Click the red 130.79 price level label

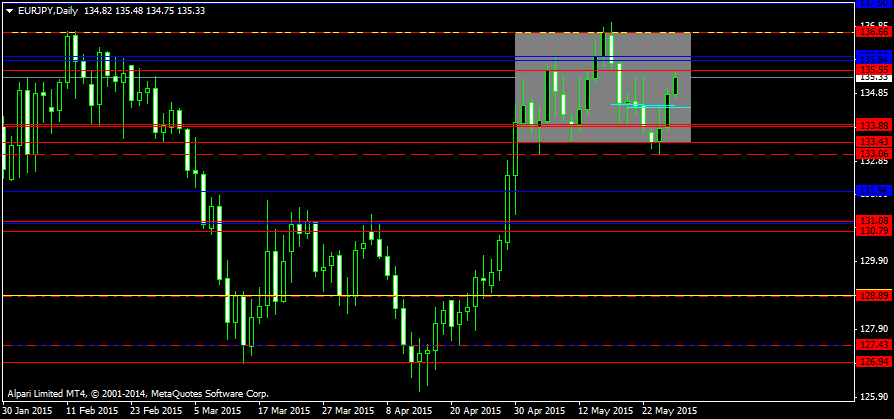(873, 230)
